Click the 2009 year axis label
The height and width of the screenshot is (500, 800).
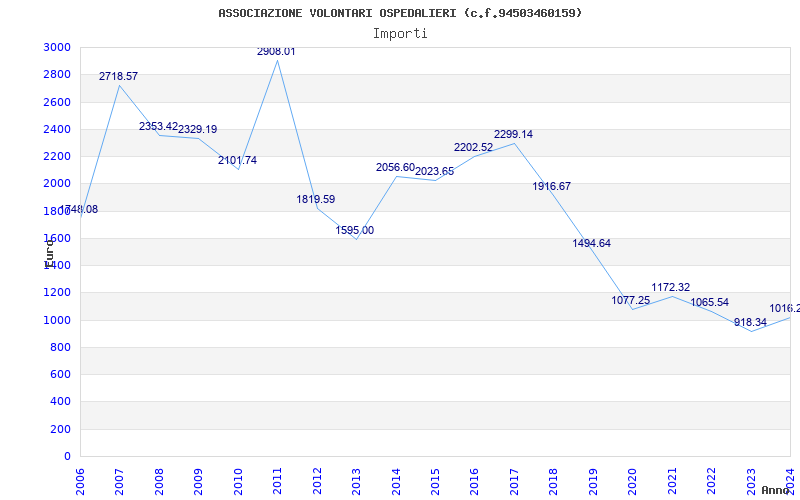click(x=198, y=482)
